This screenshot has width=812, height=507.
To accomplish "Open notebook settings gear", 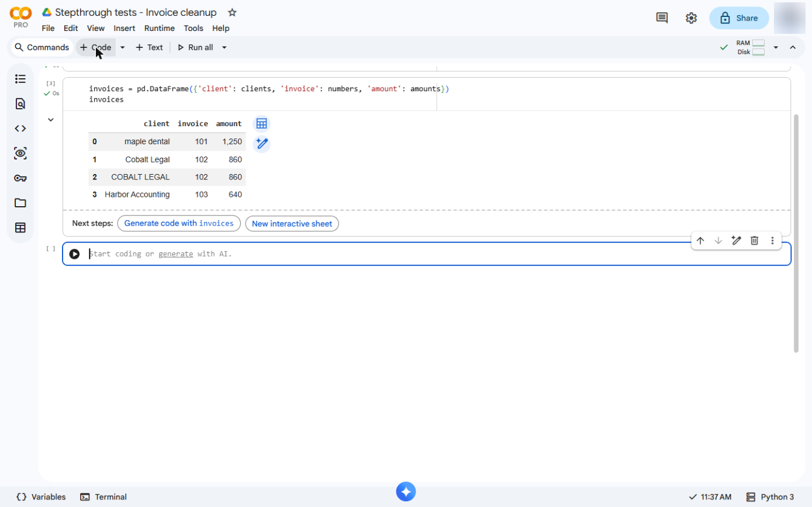I will [691, 18].
